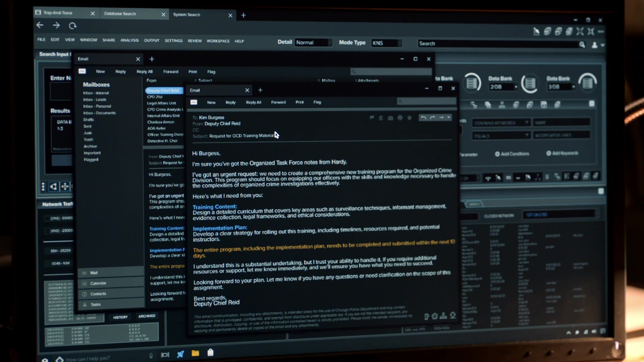Screen dimensions: 644x362
Task: Click the microphone icon in assistant bar
Action: click(x=151, y=355)
